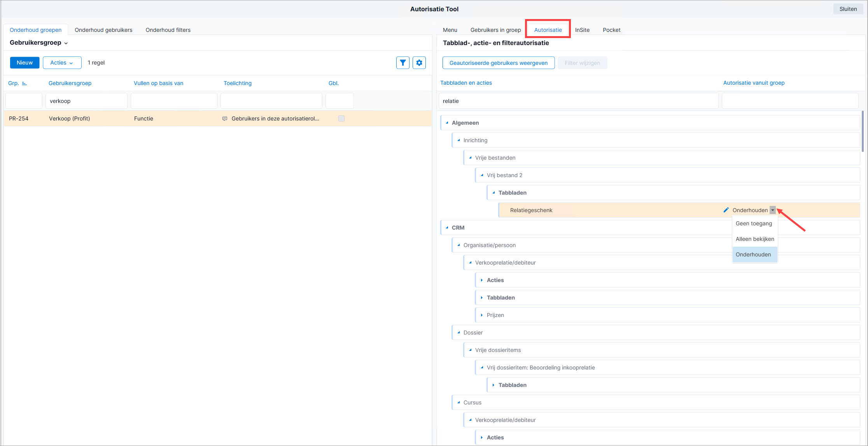Image resolution: width=868 pixels, height=446 pixels.
Task: Click the pencil icon beside Relatiegeschenk
Action: click(726, 210)
